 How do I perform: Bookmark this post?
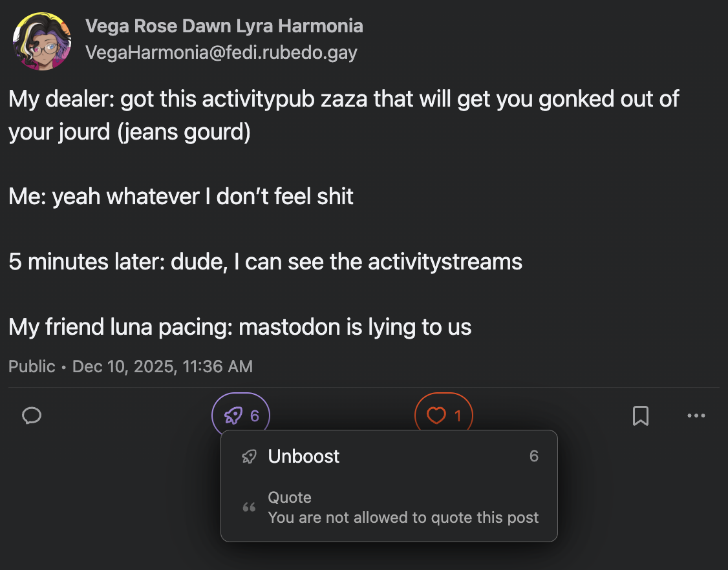[x=640, y=416]
